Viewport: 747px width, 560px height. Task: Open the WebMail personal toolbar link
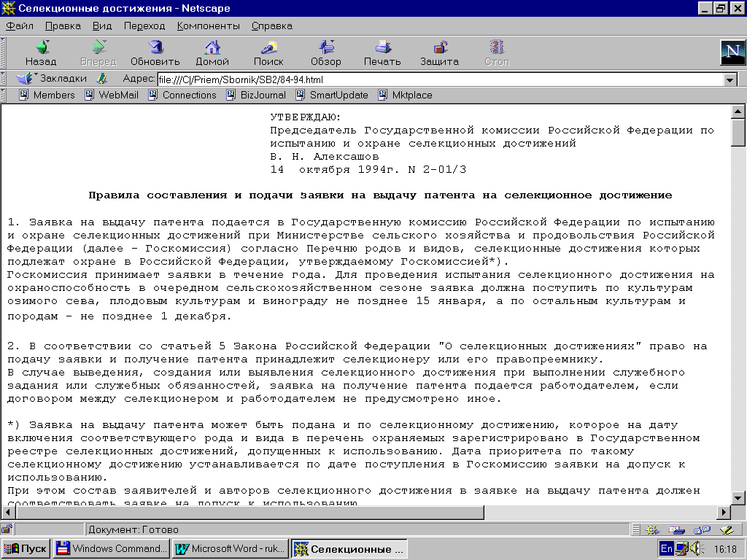pos(112,95)
